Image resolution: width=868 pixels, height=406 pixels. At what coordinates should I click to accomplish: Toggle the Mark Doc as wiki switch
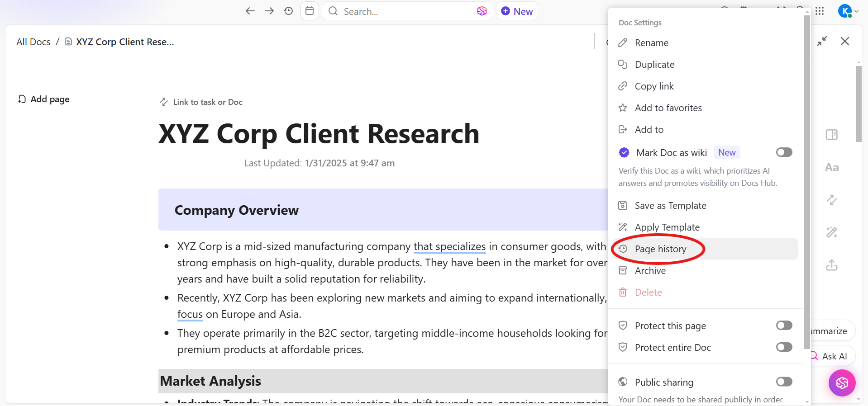[x=784, y=152]
